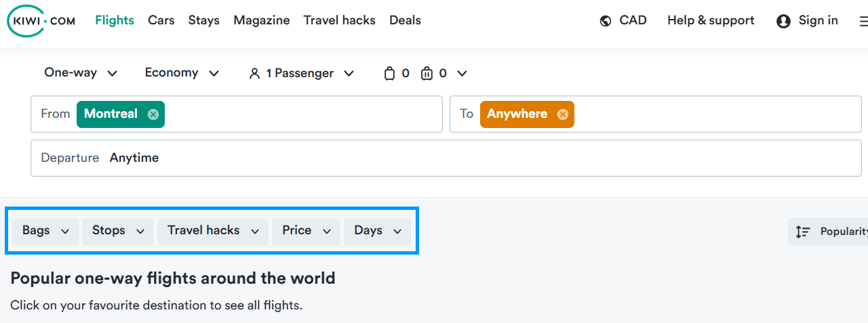
Task: Remove Montreal from the From field
Action: [x=153, y=114]
